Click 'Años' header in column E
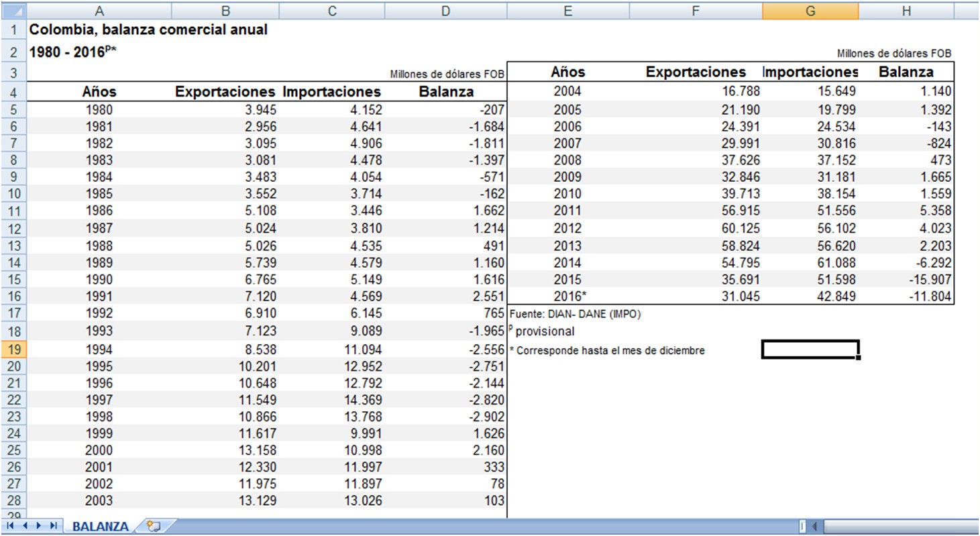The image size is (980, 536). (567, 72)
